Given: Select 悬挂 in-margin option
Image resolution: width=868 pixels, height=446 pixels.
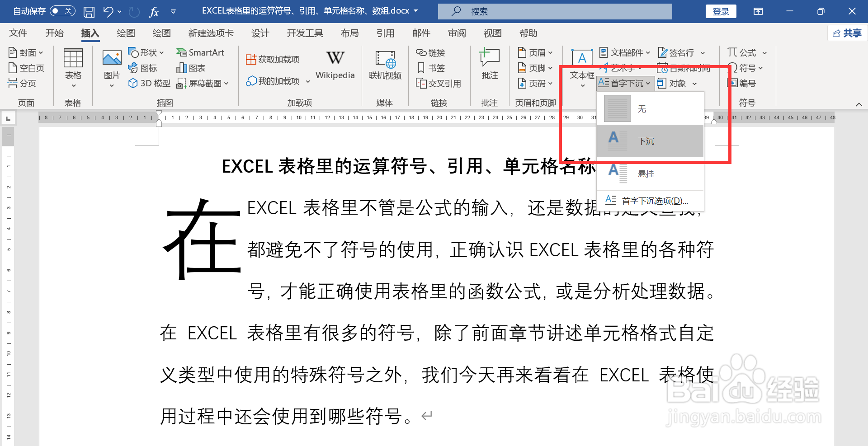Looking at the screenshot, I should (x=650, y=174).
